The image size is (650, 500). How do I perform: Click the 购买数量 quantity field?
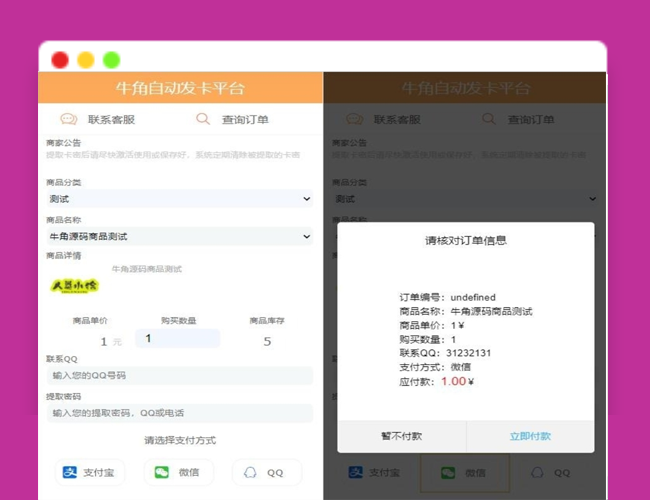pyautogui.click(x=177, y=338)
